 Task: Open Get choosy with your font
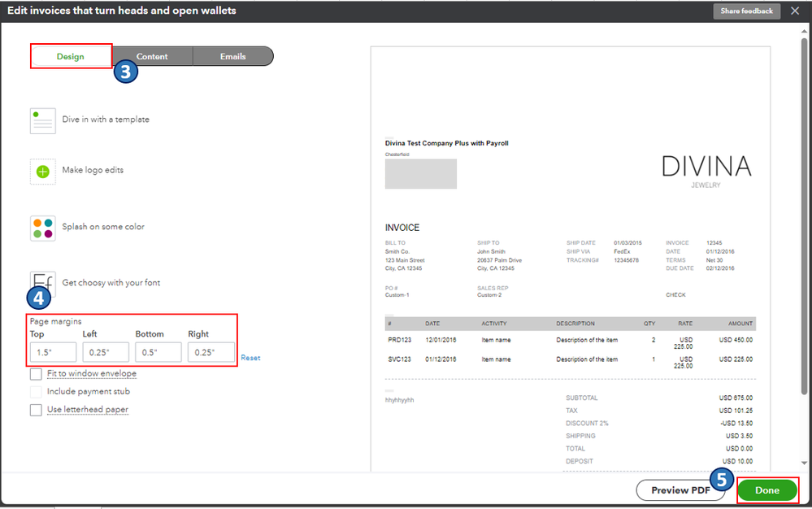coord(111,283)
